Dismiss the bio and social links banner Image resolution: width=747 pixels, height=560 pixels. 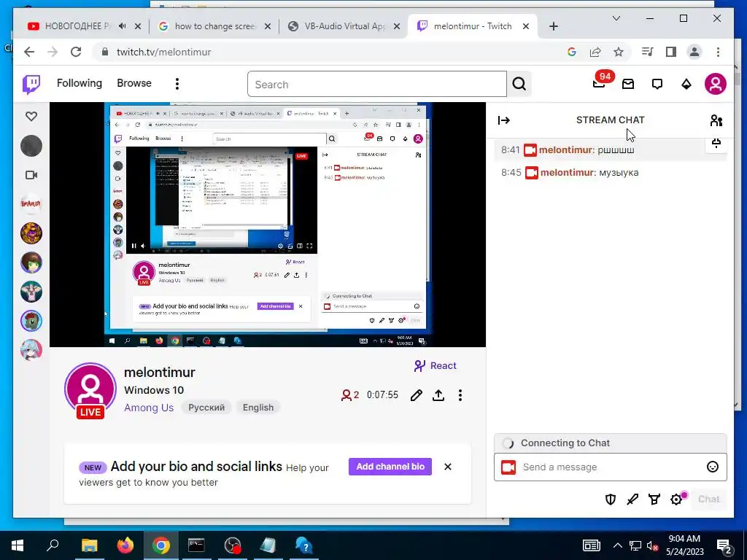click(x=448, y=467)
